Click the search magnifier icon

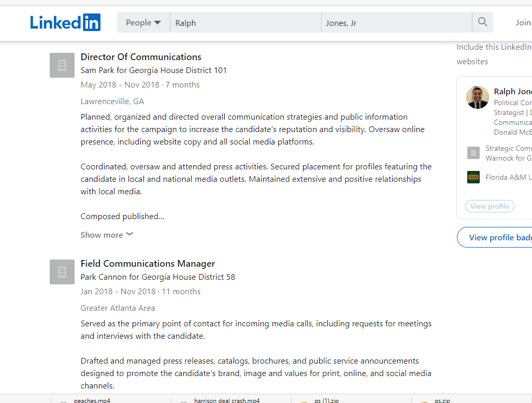point(482,22)
